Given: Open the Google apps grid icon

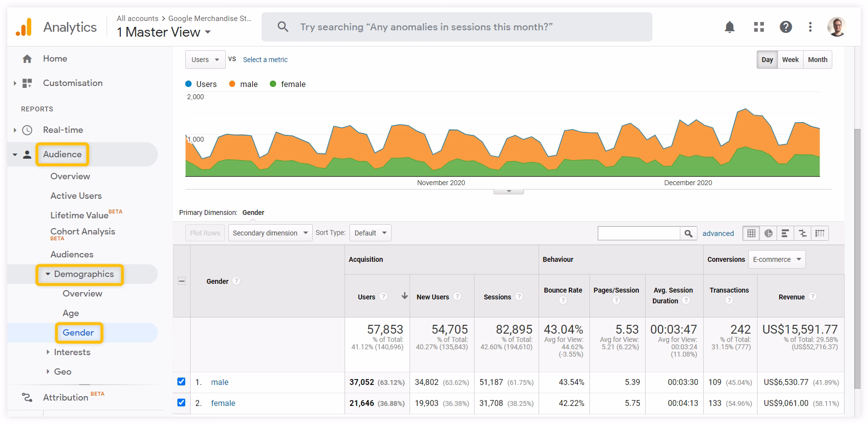Looking at the screenshot, I should point(759,27).
